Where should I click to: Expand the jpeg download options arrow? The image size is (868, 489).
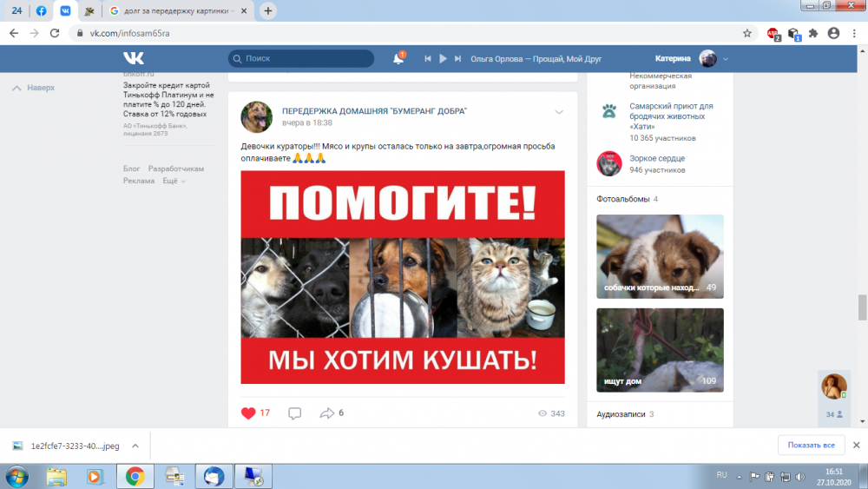tap(135, 446)
